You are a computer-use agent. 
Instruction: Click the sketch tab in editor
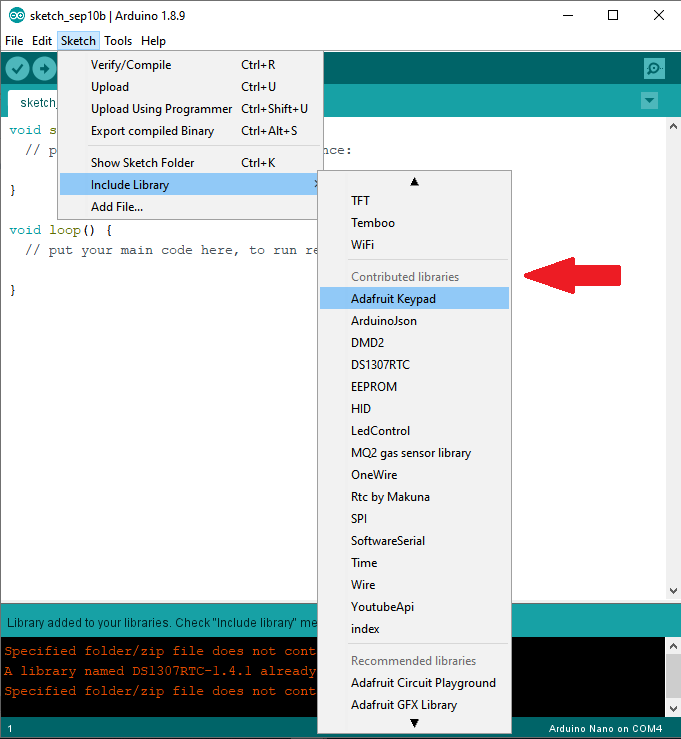coord(33,103)
